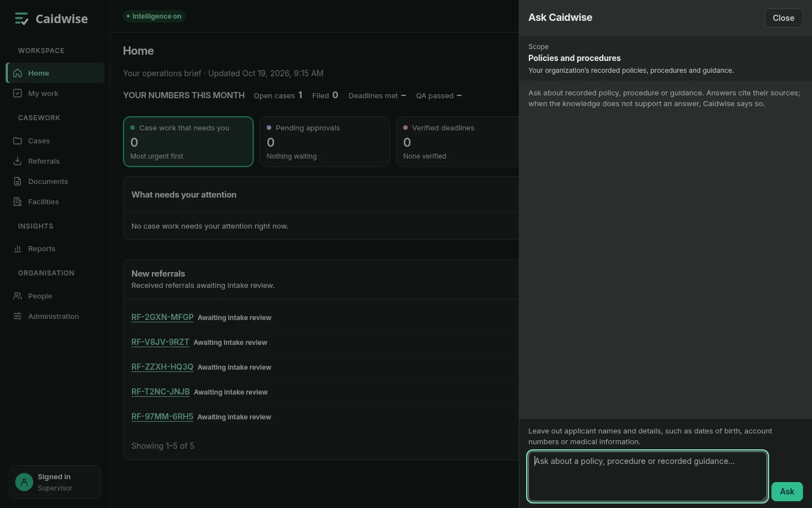Open referral RF-ZZXH-HQ3Q
Screen dimensions: 812x508
pyautogui.click(x=162, y=367)
